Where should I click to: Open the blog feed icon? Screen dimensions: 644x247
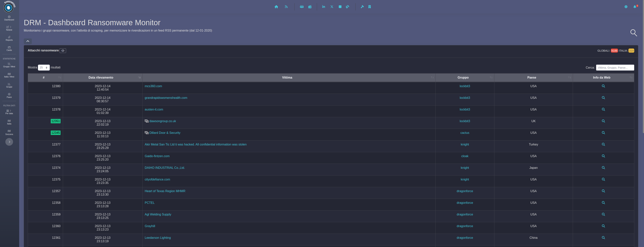point(347,7)
